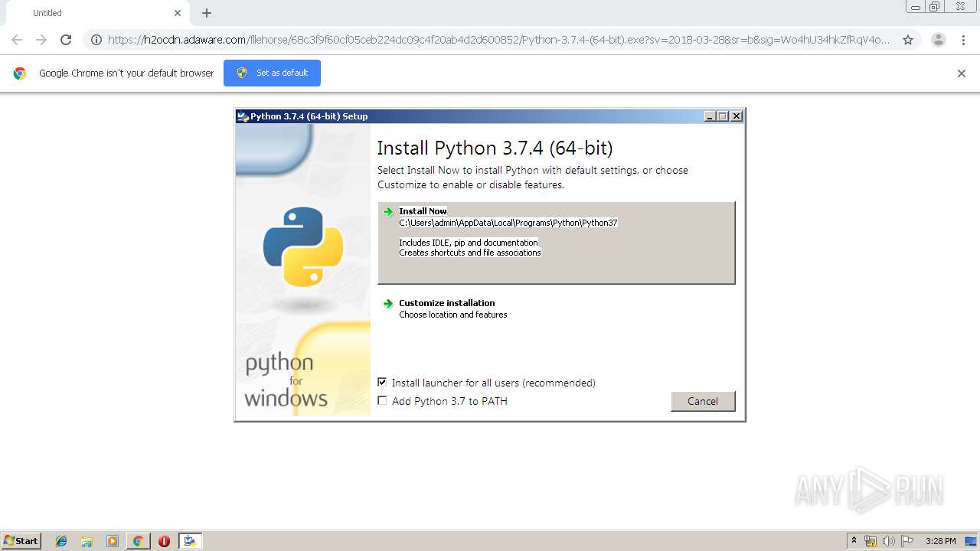Bookmark this page with star icon
Image resolution: width=980 pixels, height=551 pixels.
908,40
